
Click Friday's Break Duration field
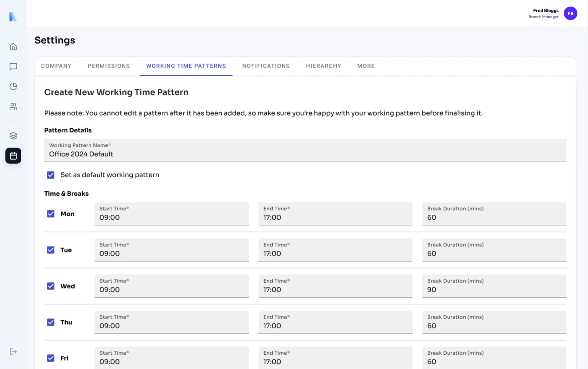click(x=494, y=358)
